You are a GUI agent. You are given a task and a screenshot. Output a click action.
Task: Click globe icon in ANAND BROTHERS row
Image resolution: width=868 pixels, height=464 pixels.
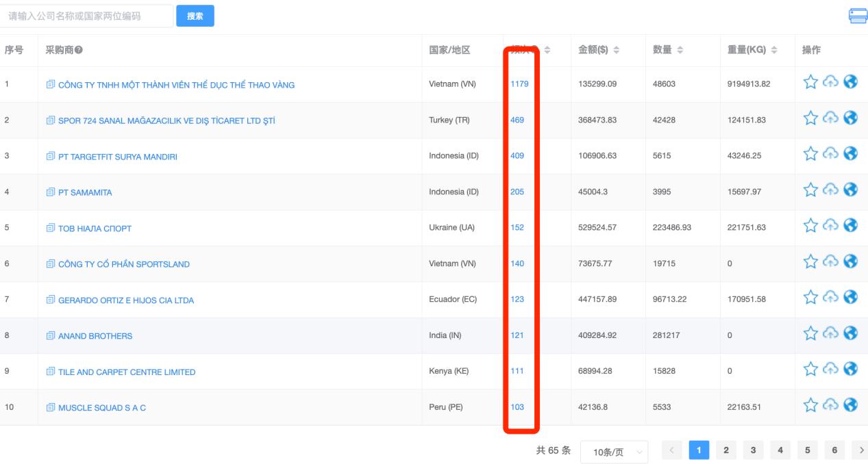point(852,333)
